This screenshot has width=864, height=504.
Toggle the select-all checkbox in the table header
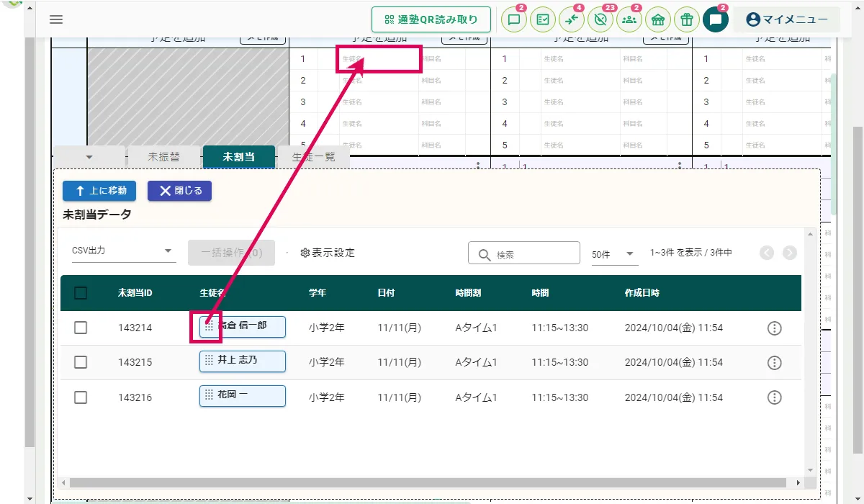click(81, 293)
